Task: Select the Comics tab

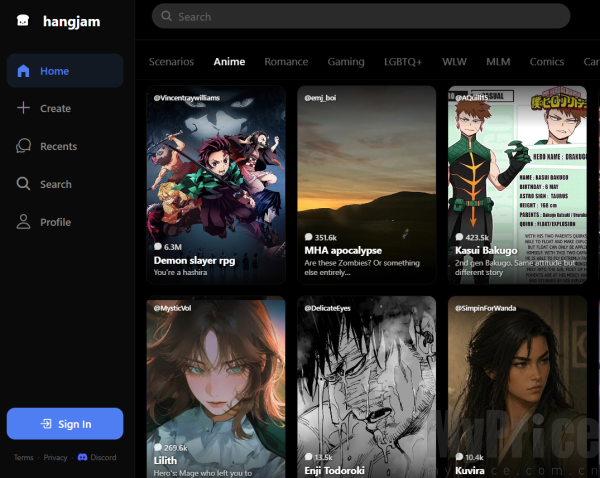Action: point(547,62)
